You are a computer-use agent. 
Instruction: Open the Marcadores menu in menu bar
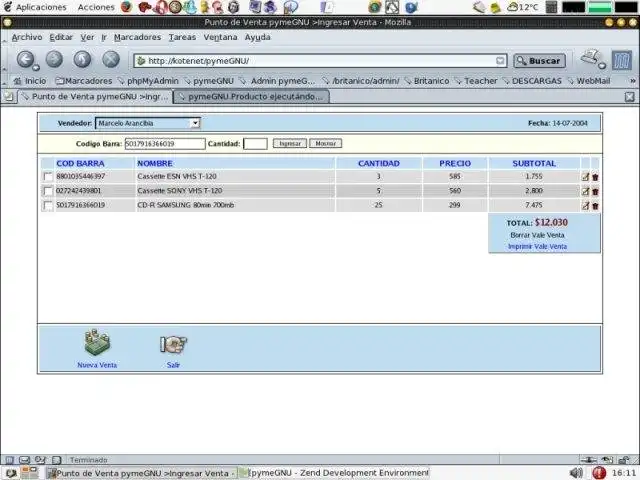point(138,37)
